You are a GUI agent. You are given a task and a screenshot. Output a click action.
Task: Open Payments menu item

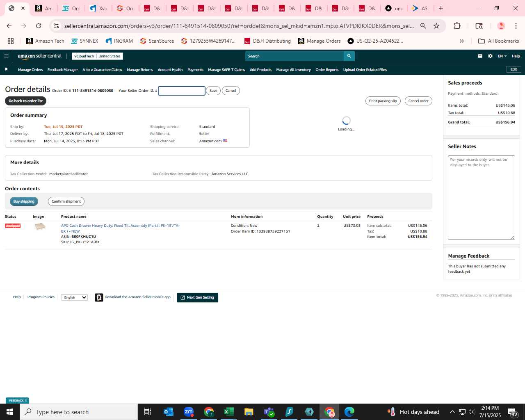[195, 70]
